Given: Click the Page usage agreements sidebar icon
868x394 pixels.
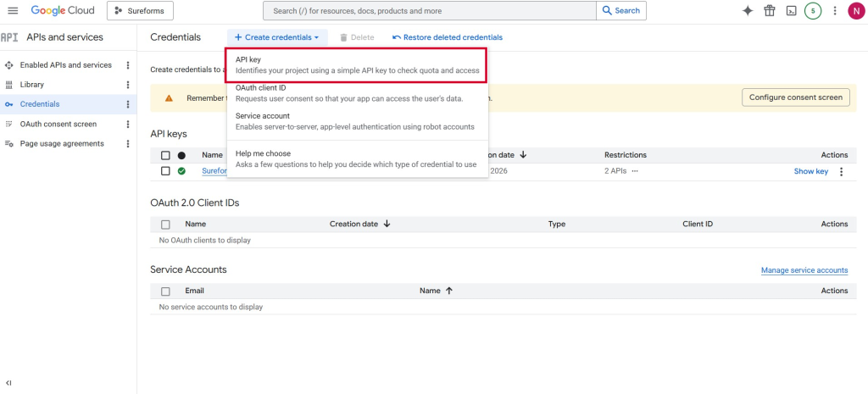Looking at the screenshot, I should tap(8, 143).
